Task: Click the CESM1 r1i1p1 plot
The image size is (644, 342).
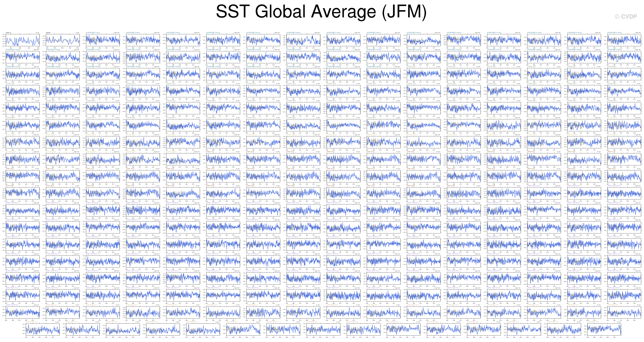Action: tap(223, 159)
